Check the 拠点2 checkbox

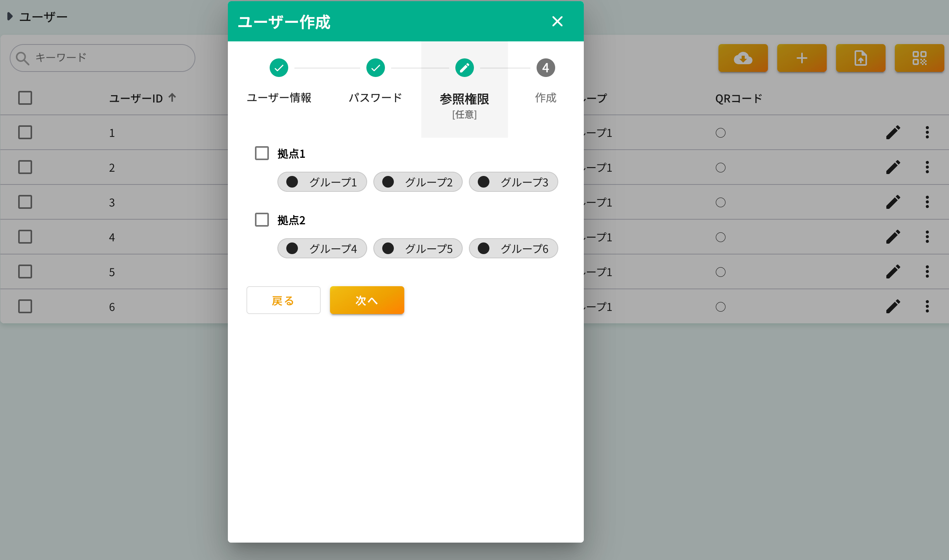pos(262,220)
